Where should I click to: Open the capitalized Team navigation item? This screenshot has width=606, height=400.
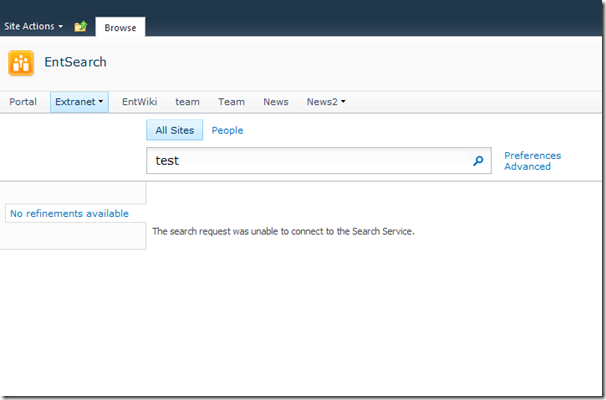point(232,102)
